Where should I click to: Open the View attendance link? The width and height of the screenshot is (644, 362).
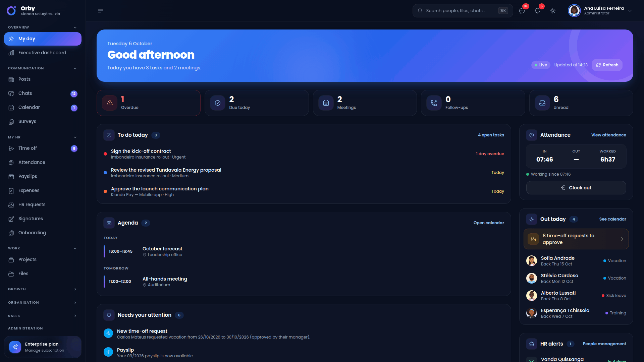608,135
